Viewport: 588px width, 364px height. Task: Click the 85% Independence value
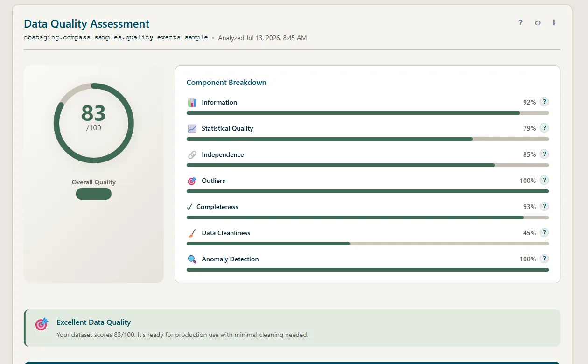tap(529, 154)
